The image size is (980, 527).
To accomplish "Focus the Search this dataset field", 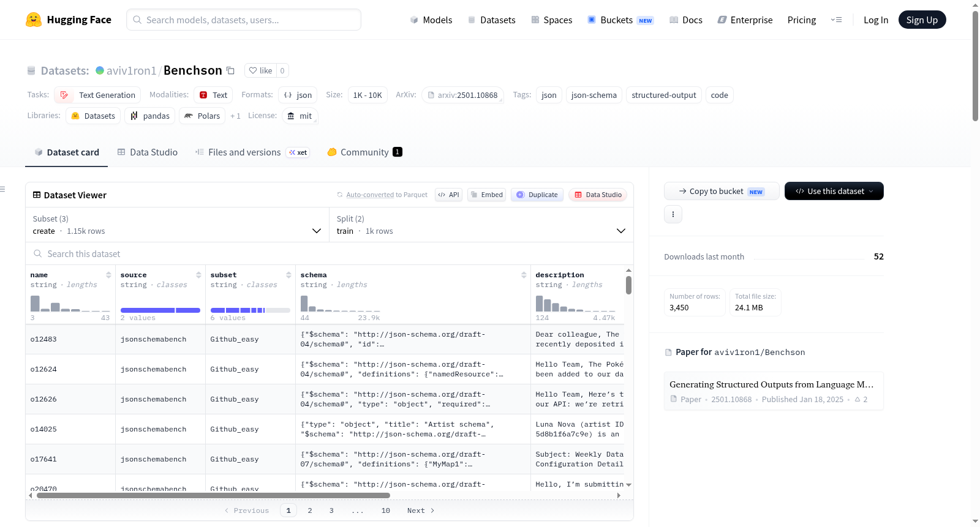I will (330, 253).
